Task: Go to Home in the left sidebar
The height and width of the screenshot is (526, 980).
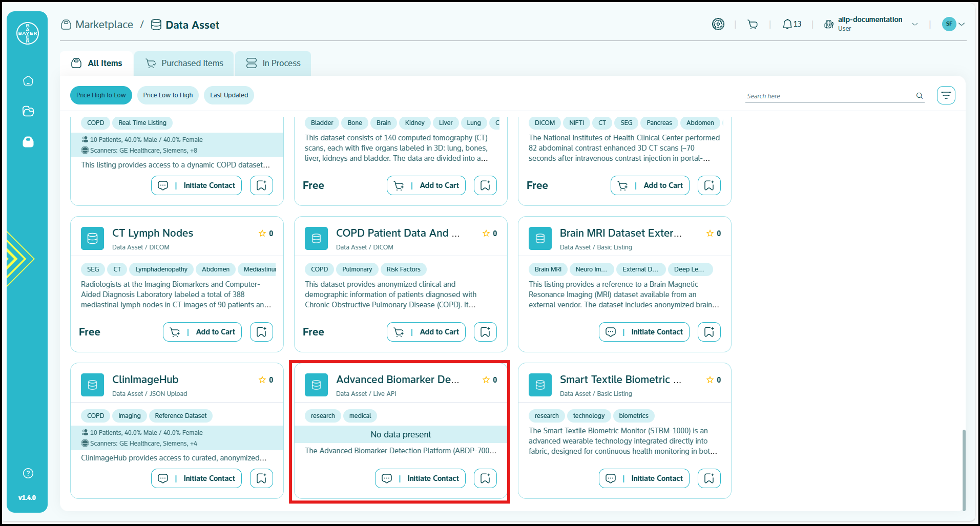Action: point(28,81)
